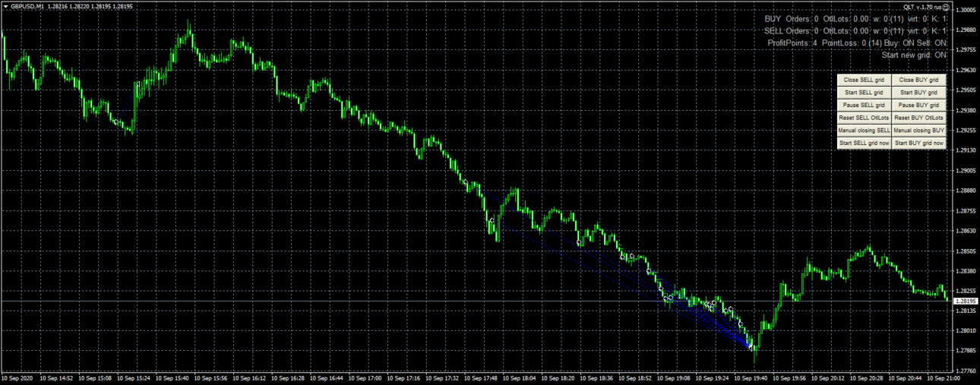Trigger Start SELL grid now
The height and width of the screenshot is (385, 980).
coord(864,143)
